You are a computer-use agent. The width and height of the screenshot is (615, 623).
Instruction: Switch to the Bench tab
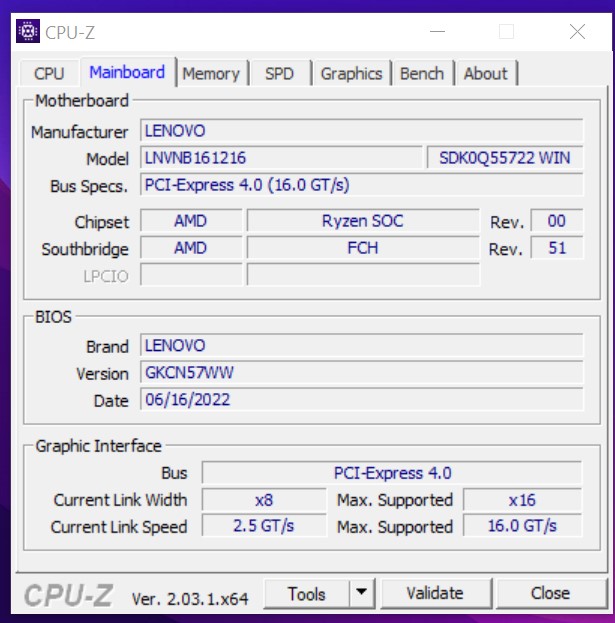422,74
